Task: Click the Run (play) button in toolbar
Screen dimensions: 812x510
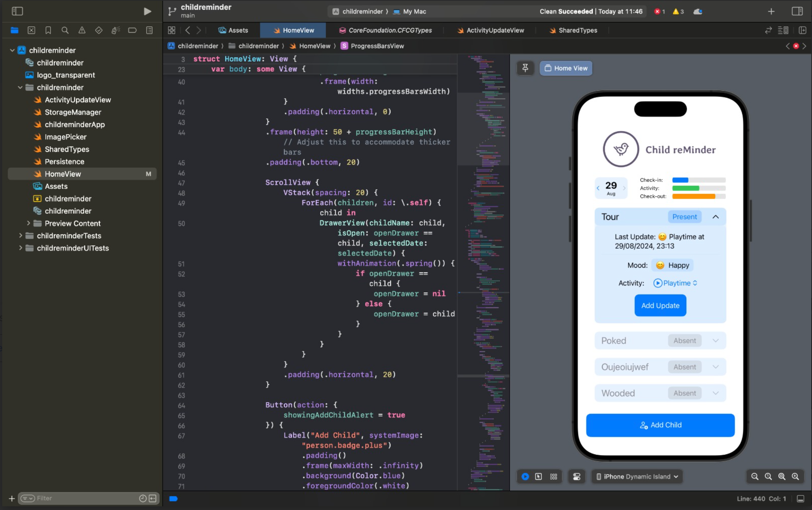Action: pyautogui.click(x=147, y=11)
